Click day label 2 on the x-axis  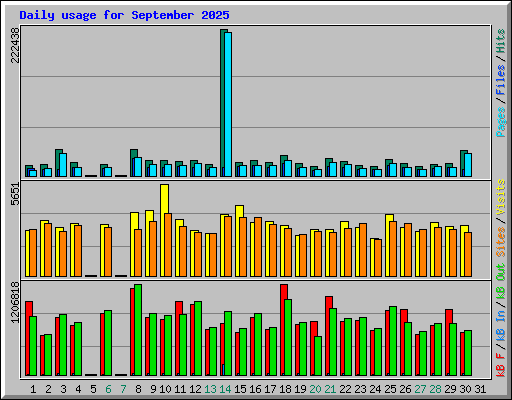pyautogui.click(x=48, y=389)
